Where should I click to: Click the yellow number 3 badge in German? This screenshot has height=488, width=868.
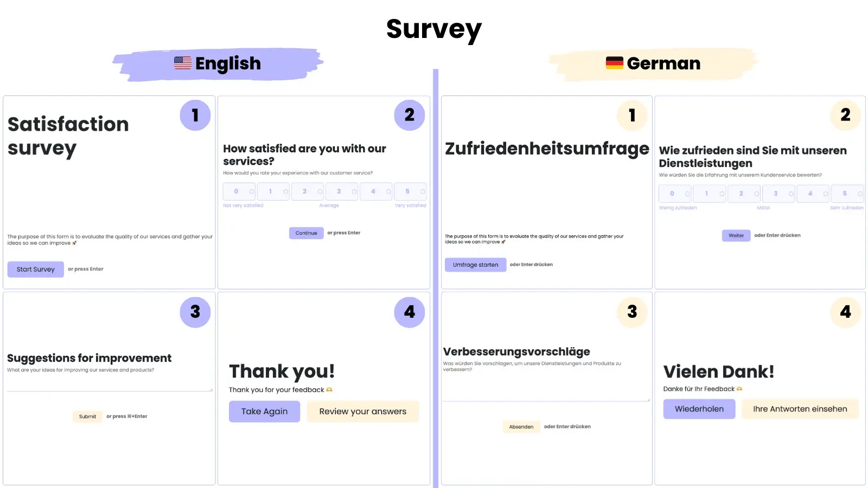[x=632, y=312]
